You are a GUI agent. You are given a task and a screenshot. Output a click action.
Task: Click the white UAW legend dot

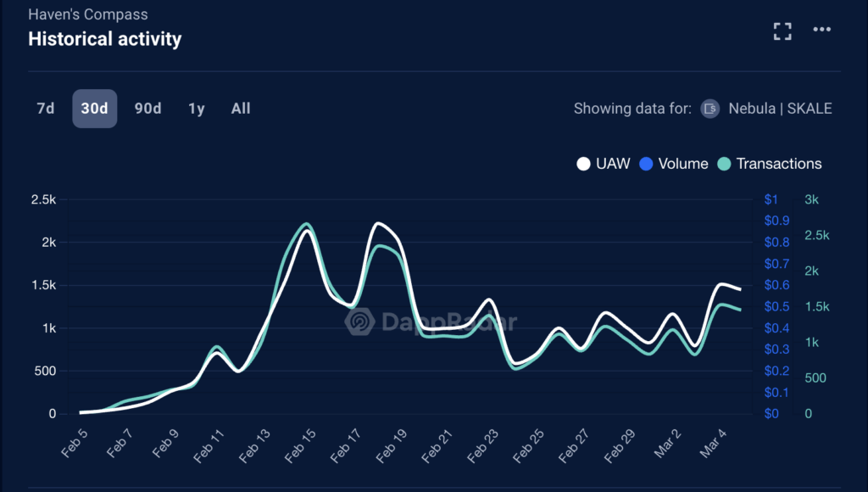click(x=583, y=164)
